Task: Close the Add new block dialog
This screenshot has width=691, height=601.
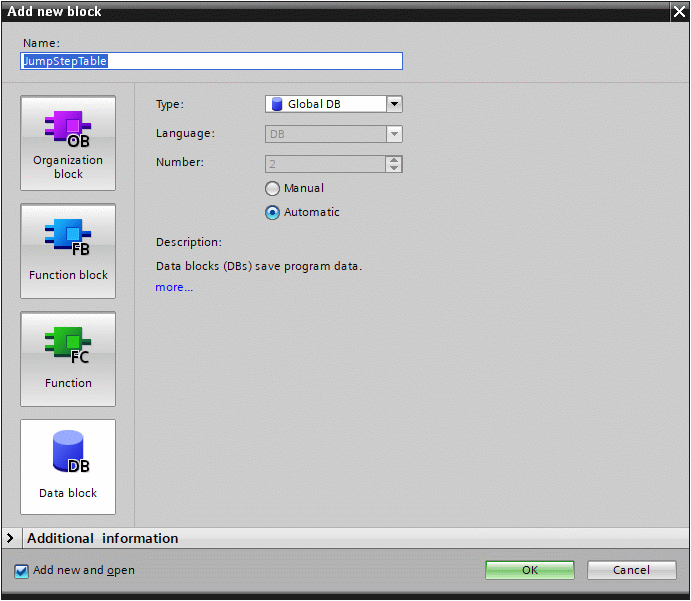Action: 679,11
